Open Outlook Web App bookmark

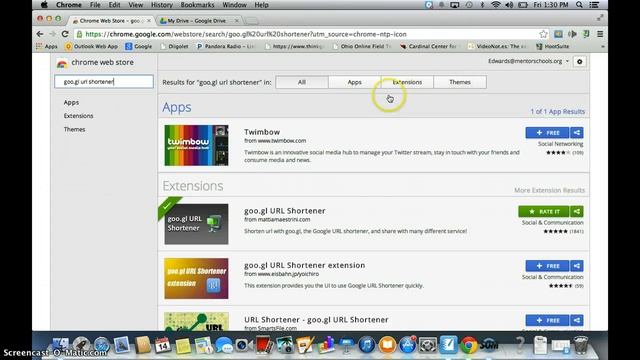pyautogui.click(x=91, y=47)
